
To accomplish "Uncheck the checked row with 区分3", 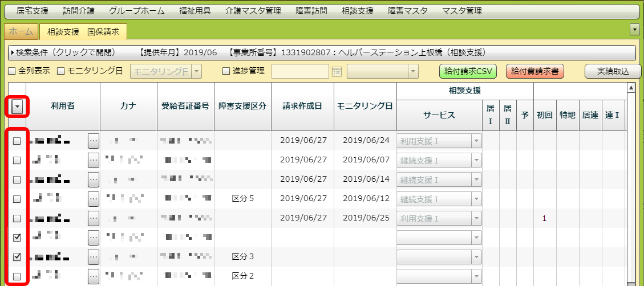I will 17,257.
